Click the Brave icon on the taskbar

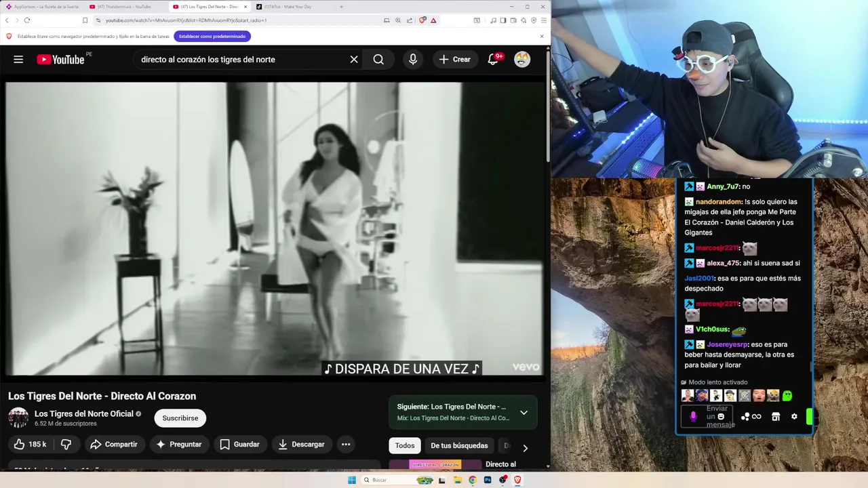coord(517,480)
